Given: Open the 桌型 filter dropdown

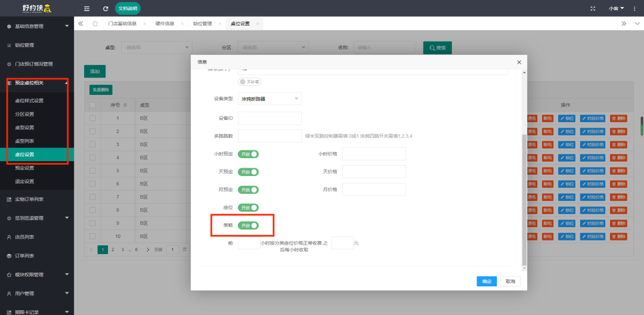Looking at the screenshot, I should point(157,48).
